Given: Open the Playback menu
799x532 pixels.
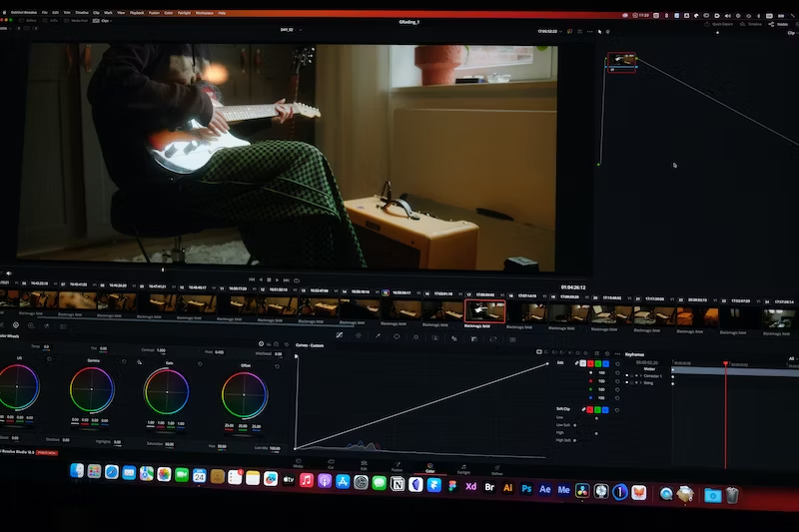Looking at the screenshot, I should 137,13.
